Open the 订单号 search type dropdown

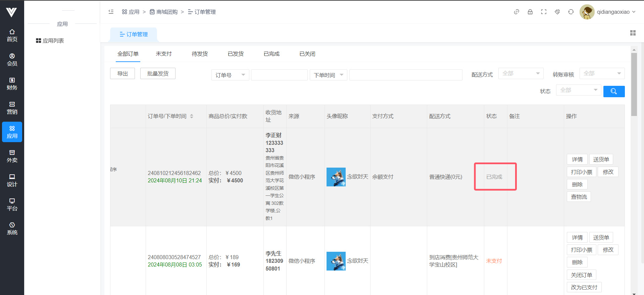pyautogui.click(x=230, y=75)
